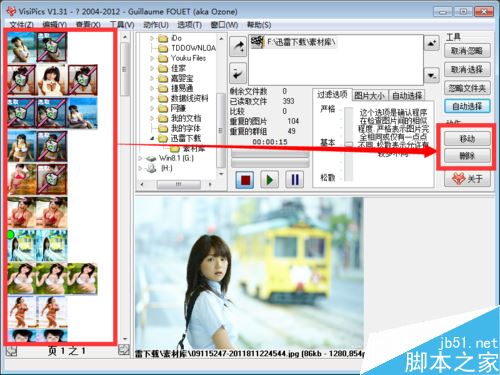Viewport: 500px width, 375px height.
Task: Open the 文件(Z) menu
Action: pyautogui.click(x=21, y=25)
